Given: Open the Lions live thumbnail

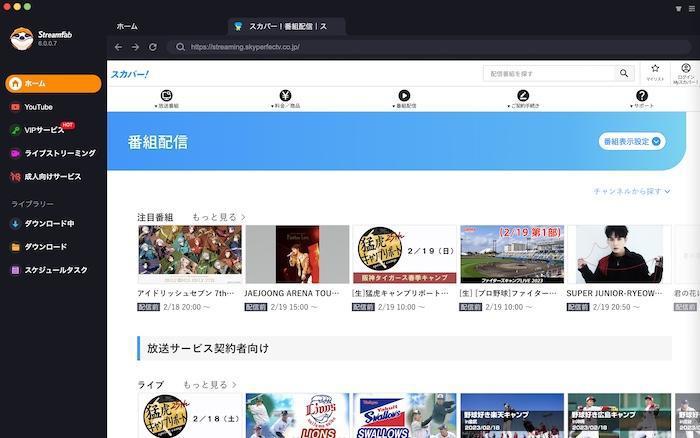Looking at the screenshot, I should (297, 416).
